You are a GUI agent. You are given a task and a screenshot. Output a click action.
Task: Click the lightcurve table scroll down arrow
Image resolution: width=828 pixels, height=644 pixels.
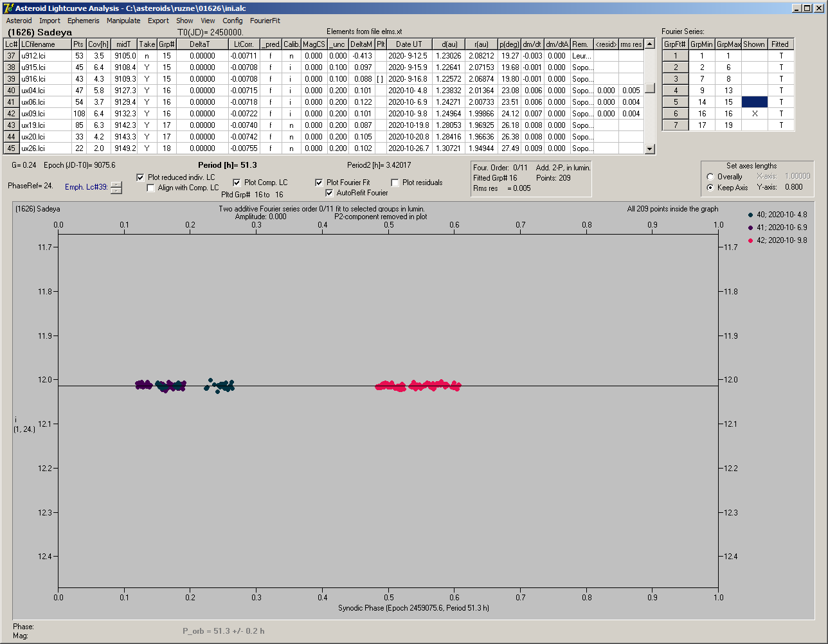click(650, 148)
